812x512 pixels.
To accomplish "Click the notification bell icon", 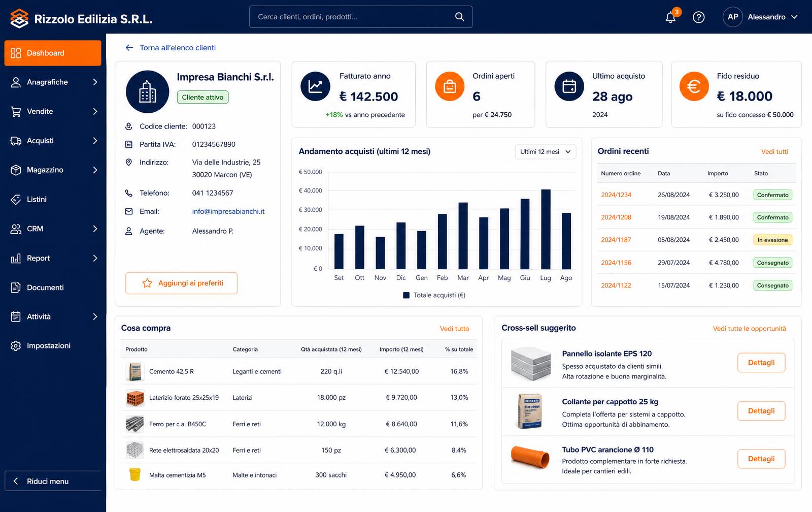I will click(x=670, y=17).
